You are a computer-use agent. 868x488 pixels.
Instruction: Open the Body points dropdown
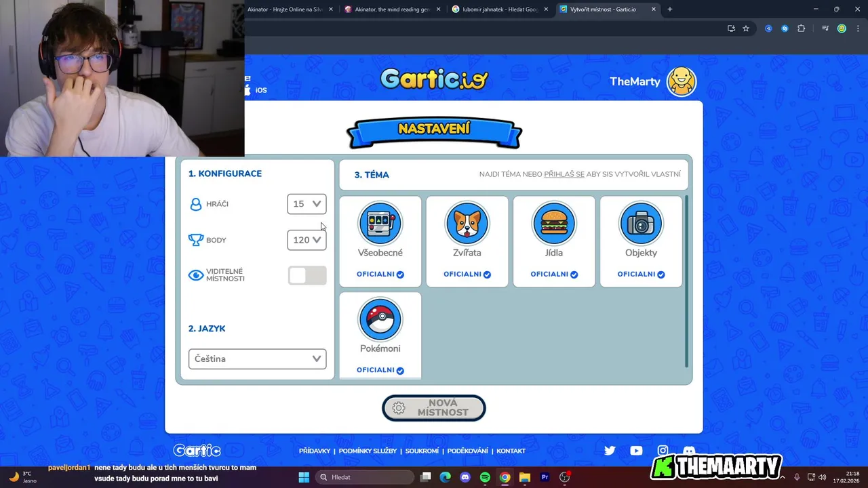[307, 240]
